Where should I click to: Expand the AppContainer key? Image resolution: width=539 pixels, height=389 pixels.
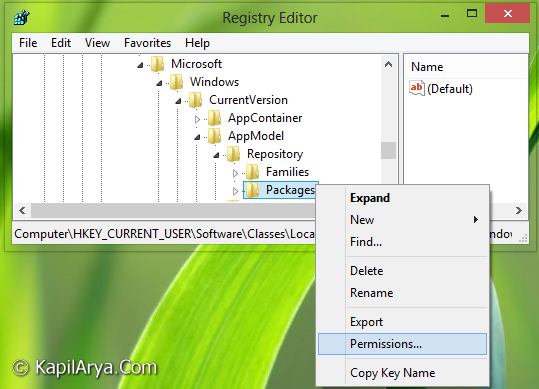pos(197,119)
